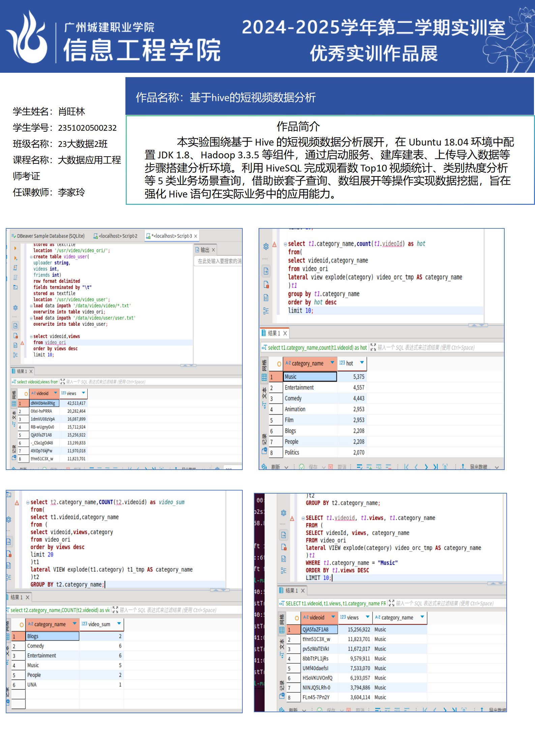Click the 记录 record panel icon in category_name/hot results
This screenshot has width=535, height=756.
click(264, 450)
